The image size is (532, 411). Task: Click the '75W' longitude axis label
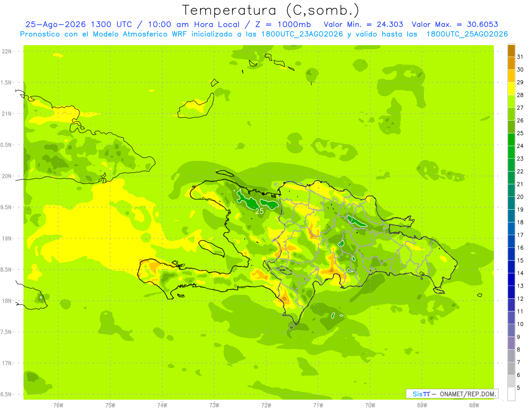point(110,405)
